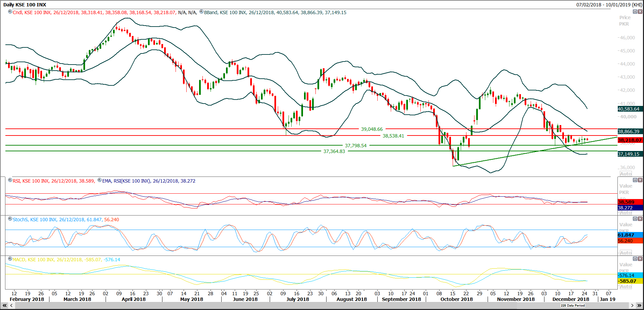644x310 pixels.
Task: Collapse the StochS pane with its minimize control
Action: pos(635,219)
